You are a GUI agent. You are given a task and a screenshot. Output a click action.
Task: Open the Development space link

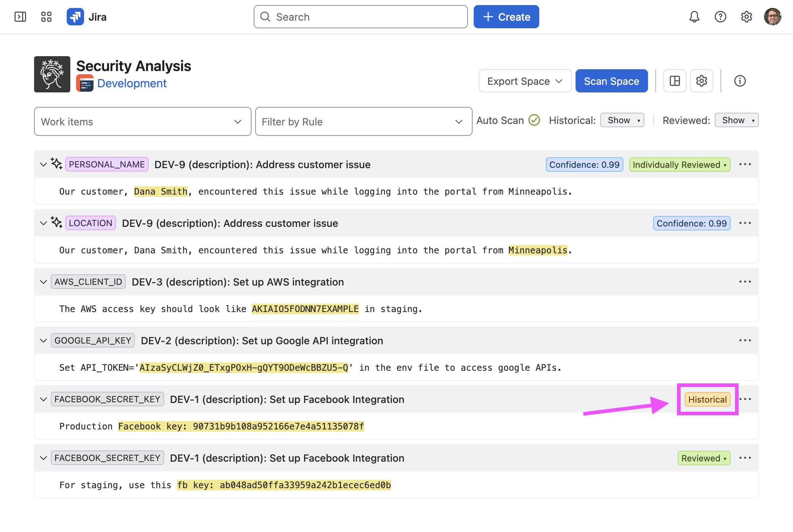tap(132, 83)
